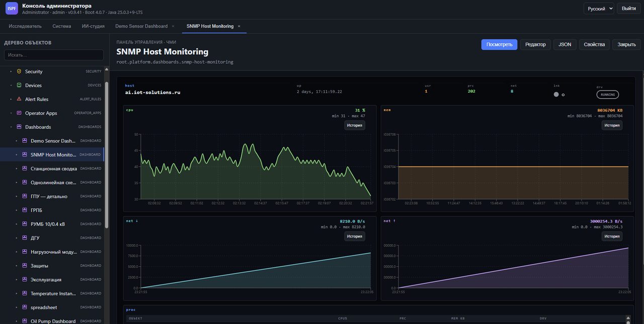Switch to the Исследователь tab

[x=25, y=26]
